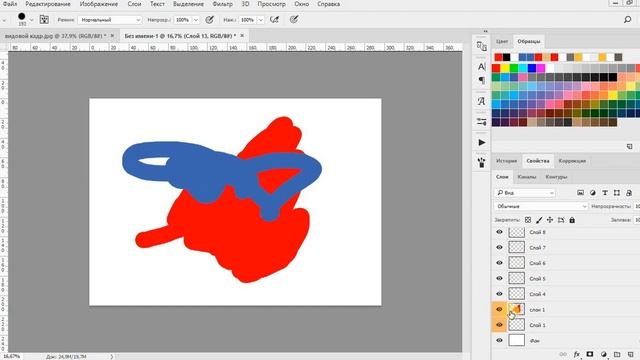Switch to the Коррекция tab
Viewport: 640px width, 360px height.
[572, 161]
